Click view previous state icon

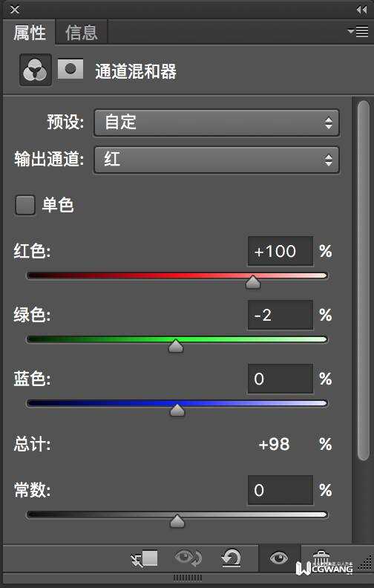coord(188,558)
